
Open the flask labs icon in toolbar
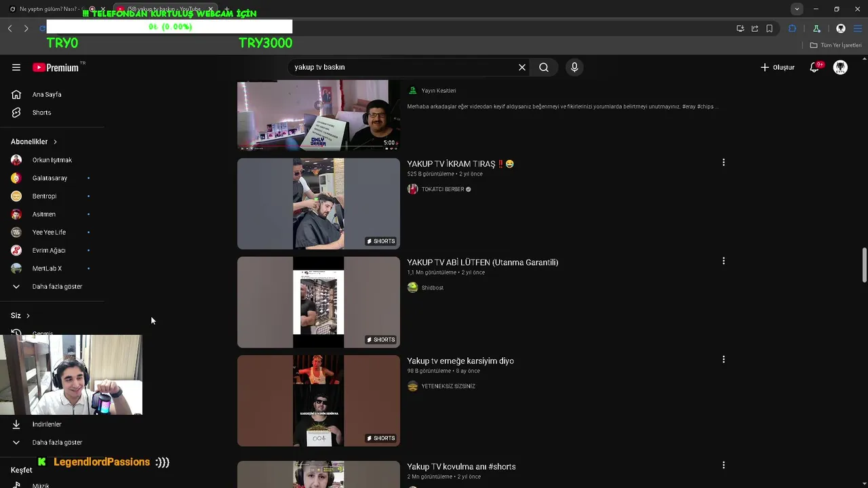pos(816,28)
